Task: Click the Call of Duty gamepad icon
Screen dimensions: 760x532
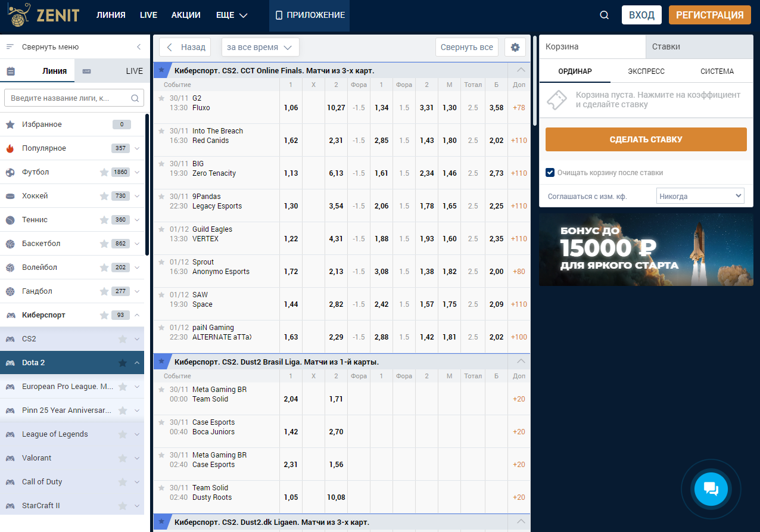Action: (x=10, y=482)
